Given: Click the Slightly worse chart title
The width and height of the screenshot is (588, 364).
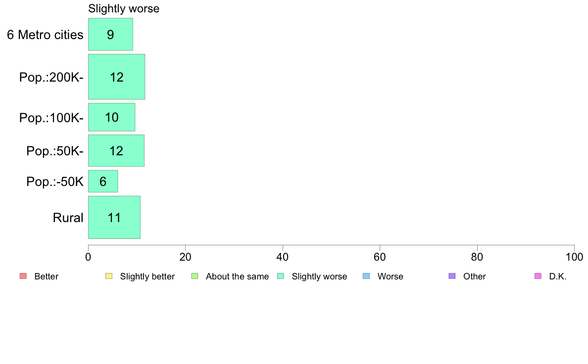Looking at the screenshot, I should pyautogui.click(x=124, y=8).
